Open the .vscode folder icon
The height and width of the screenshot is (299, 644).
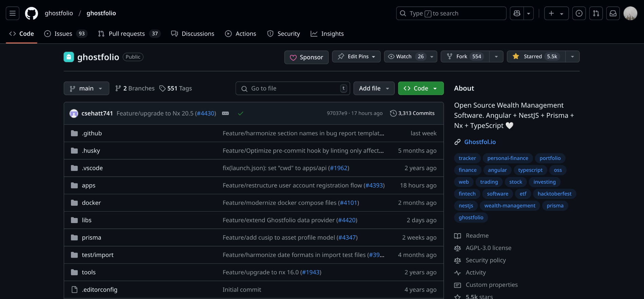[74, 168]
